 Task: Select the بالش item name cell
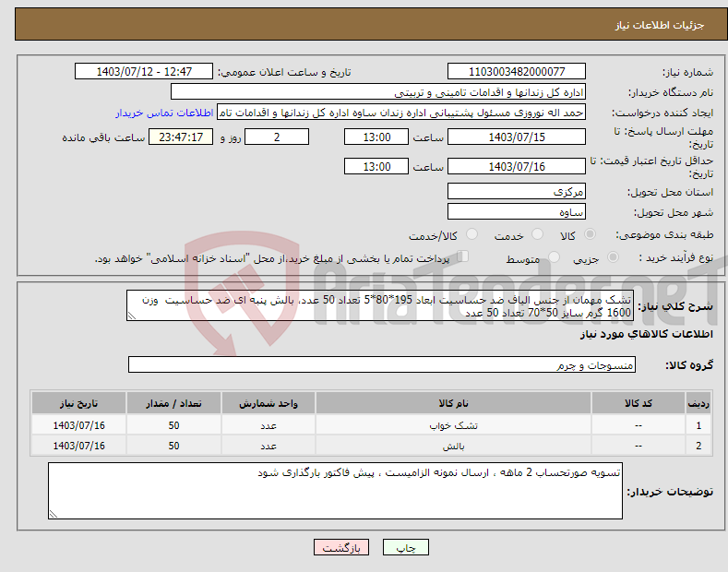point(453,446)
